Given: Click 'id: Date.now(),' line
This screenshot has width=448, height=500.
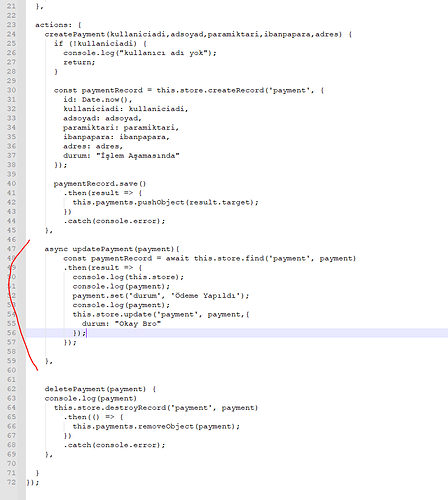Looking at the screenshot, I should click(x=98, y=99).
